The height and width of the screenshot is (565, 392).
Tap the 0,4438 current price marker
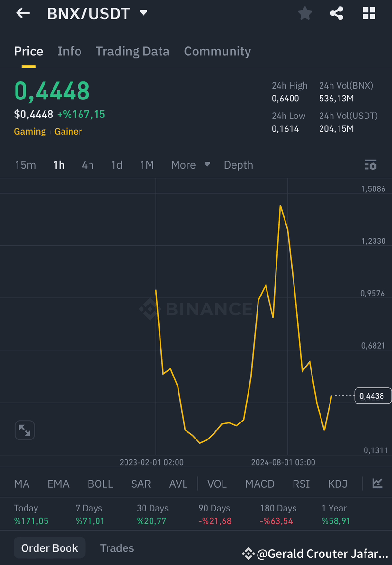pos(373,395)
